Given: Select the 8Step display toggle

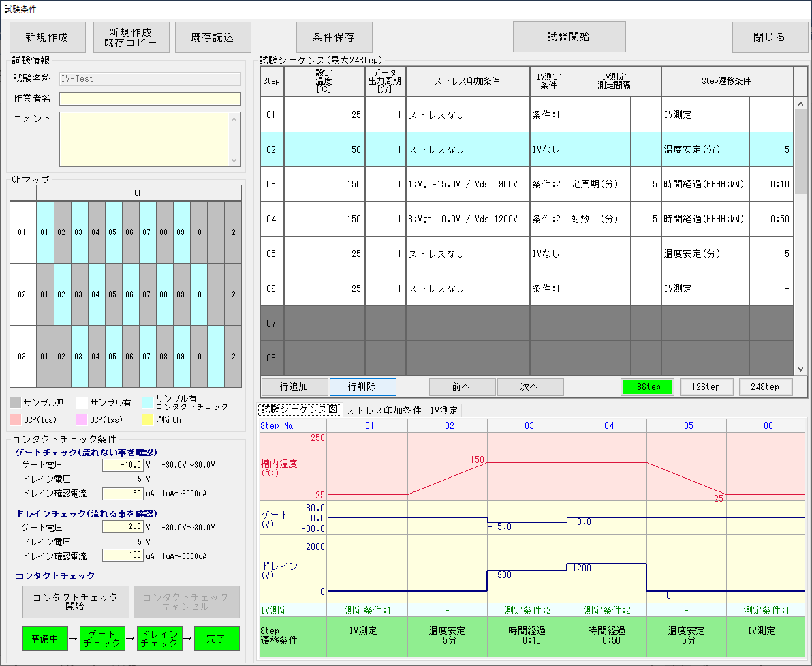Looking at the screenshot, I should coord(647,387).
